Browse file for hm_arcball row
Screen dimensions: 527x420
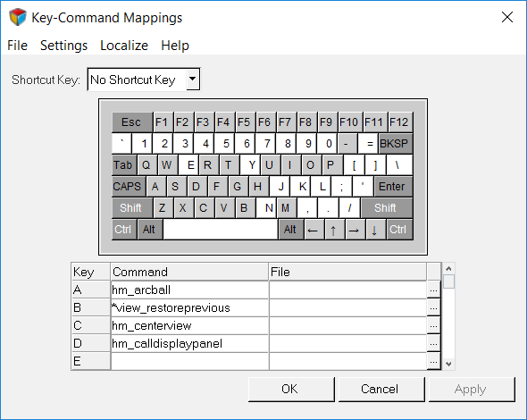point(433,290)
